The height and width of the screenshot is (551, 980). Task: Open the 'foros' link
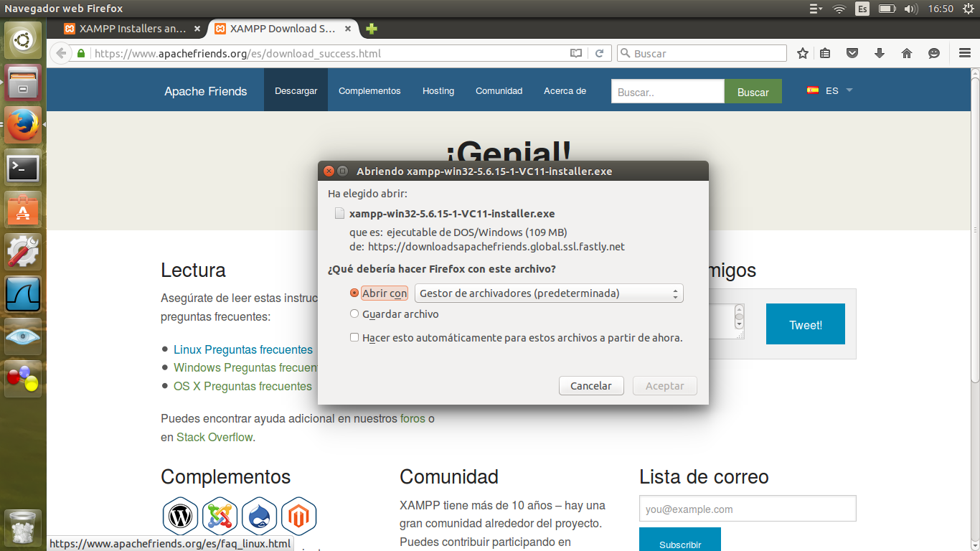click(413, 418)
